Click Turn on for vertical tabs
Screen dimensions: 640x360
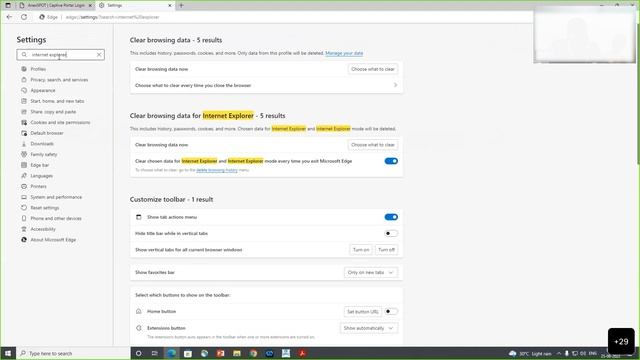coord(361,249)
